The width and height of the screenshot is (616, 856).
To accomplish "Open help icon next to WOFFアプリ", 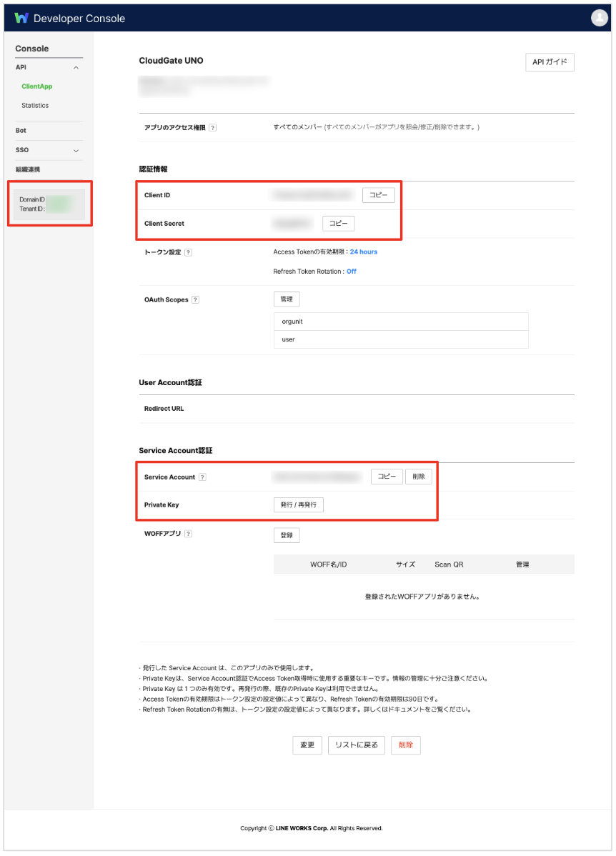I will 189,534.
